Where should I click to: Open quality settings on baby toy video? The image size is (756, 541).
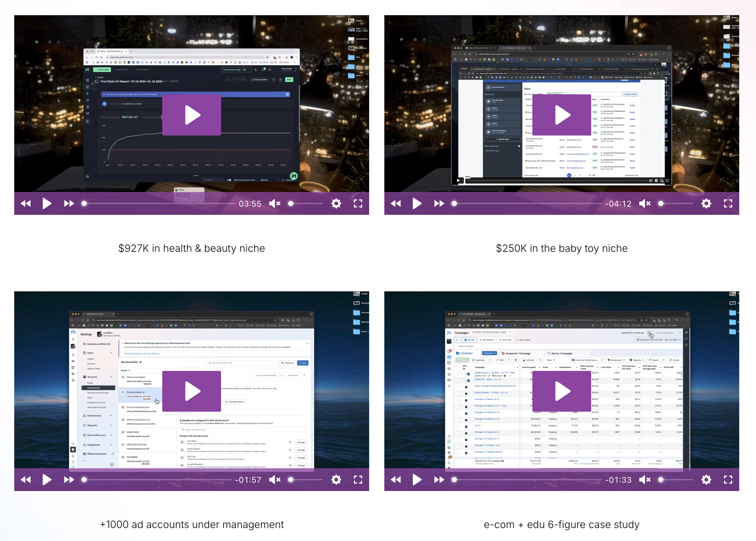tap(706, 203)
